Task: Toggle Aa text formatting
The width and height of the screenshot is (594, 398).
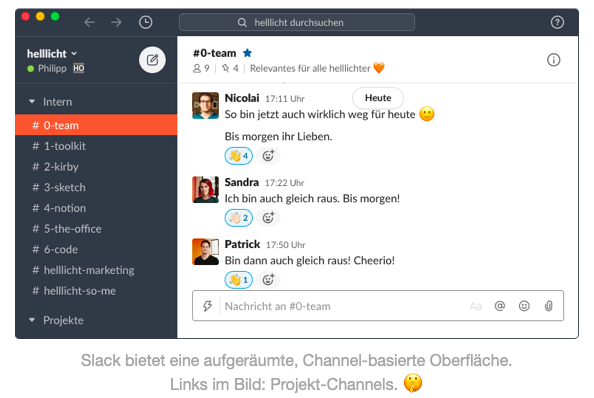Action: click(x=475, y=306)
